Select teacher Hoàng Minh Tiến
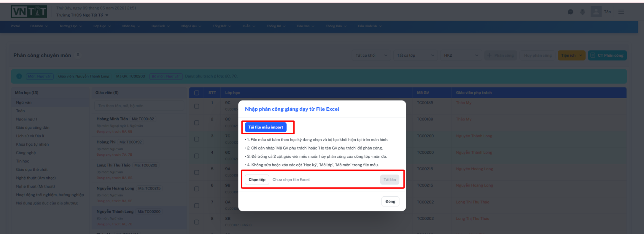The height and width of the screenshot is (234, 644). (140, 125)
